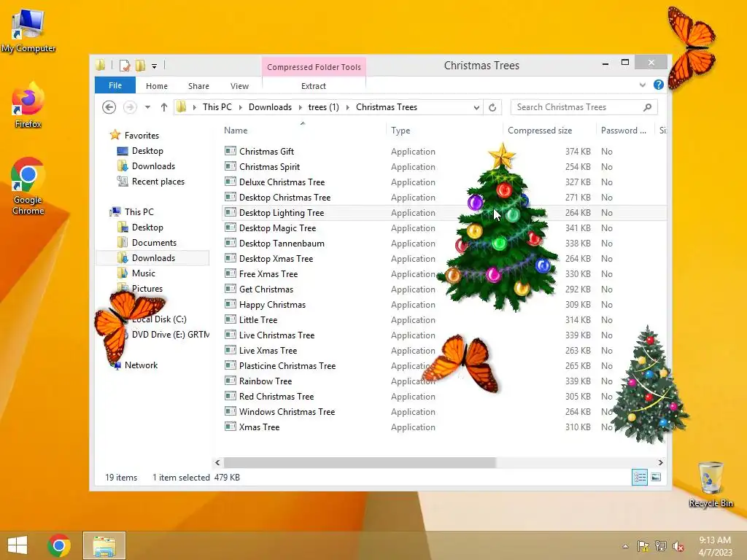The width and height of the screenshot is (747, 560).
Task: Expand the ribbon with the chevron
Action: point(642,85)
